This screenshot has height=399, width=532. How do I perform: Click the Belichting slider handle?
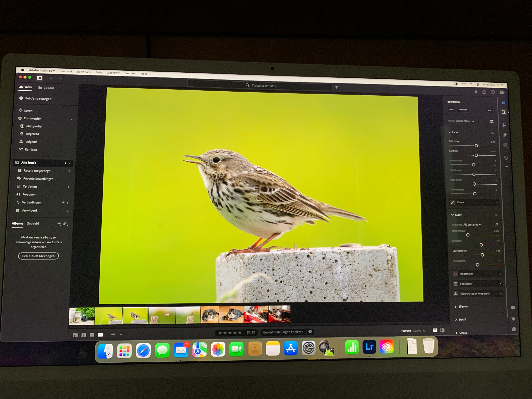pos(476,146)
